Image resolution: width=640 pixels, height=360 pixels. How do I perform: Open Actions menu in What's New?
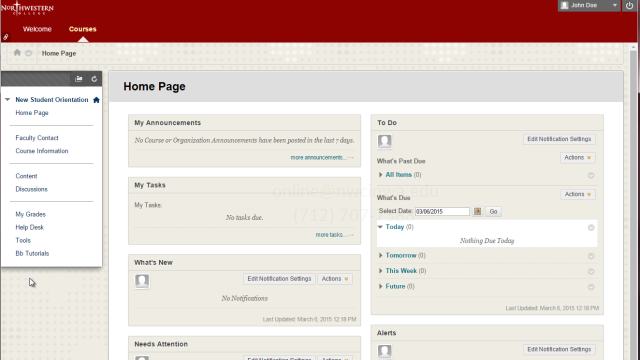335,279
